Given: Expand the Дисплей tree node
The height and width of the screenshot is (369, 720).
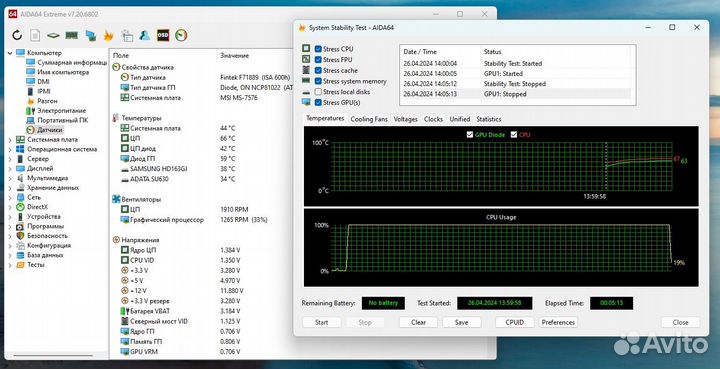Looking at the screenshot, I should pos(10,168).
